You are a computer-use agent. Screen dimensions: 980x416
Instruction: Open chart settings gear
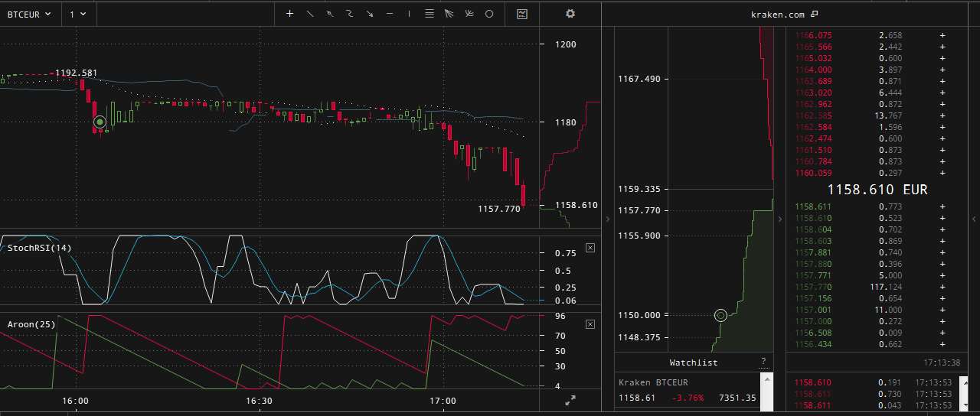pos(570,14)
